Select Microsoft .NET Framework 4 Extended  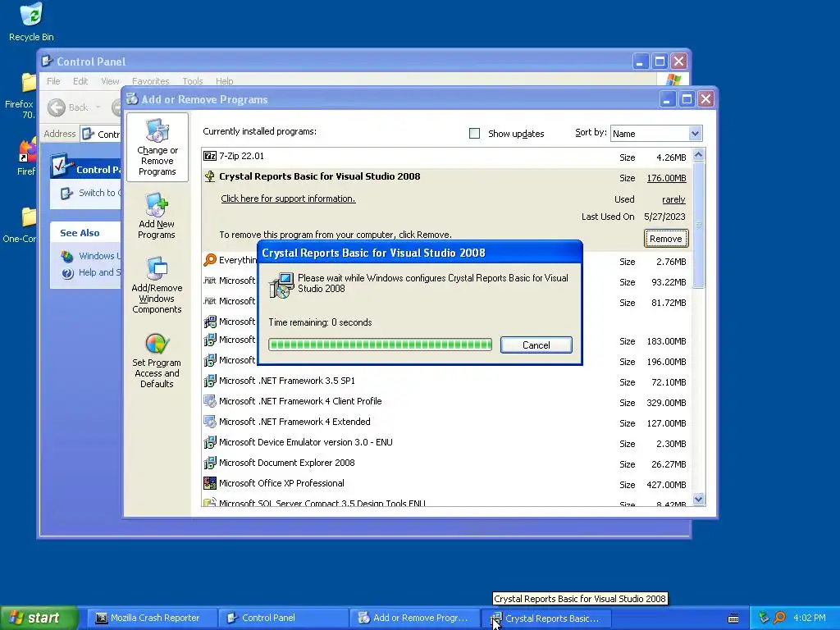(446, 422)
